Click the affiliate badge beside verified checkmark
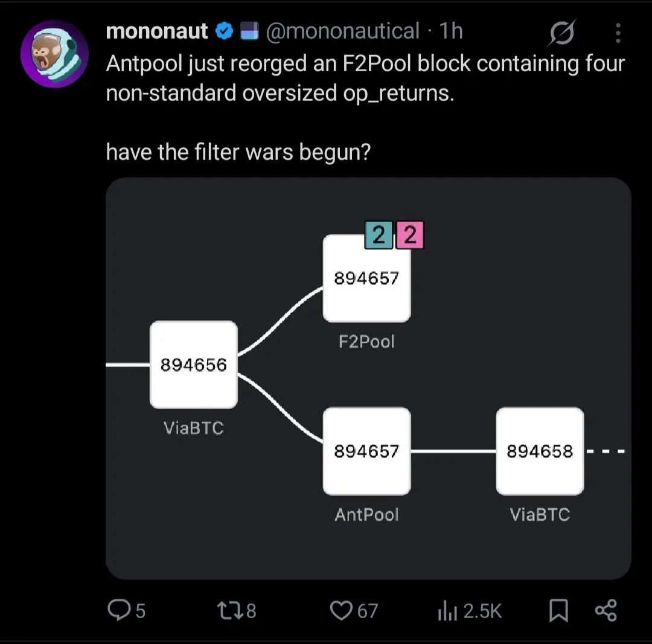 249,31
